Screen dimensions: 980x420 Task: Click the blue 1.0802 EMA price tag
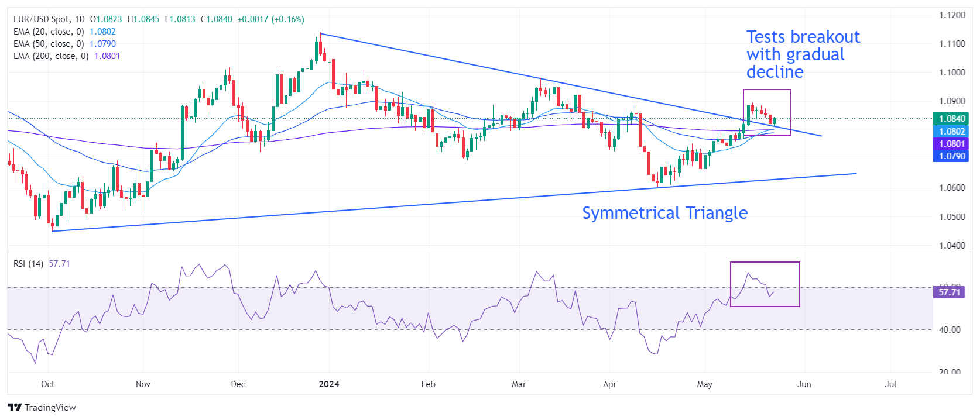(951, 132)
